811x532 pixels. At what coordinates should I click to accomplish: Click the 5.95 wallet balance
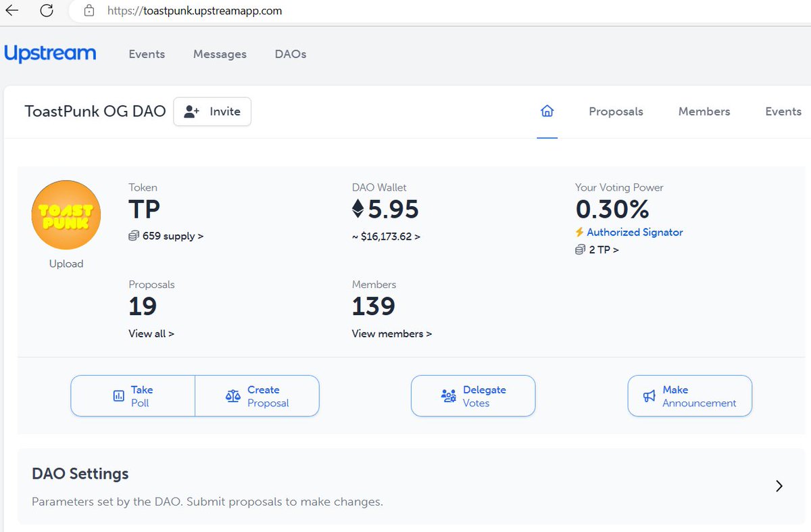(394, 210)
